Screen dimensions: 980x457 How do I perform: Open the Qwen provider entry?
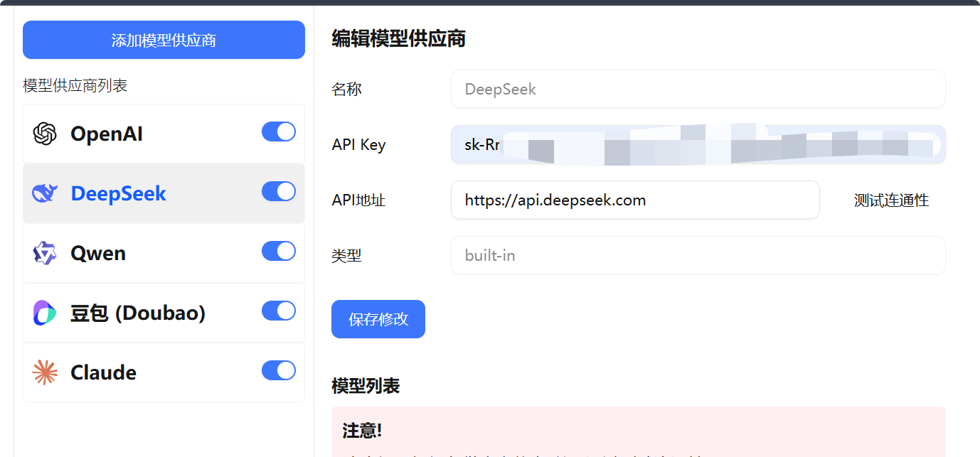(x=98, y=253)
